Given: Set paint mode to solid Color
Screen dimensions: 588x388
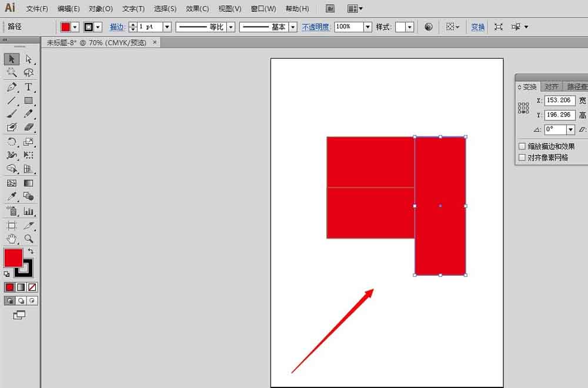Looking at the screenshot, I should click(10, 287).
